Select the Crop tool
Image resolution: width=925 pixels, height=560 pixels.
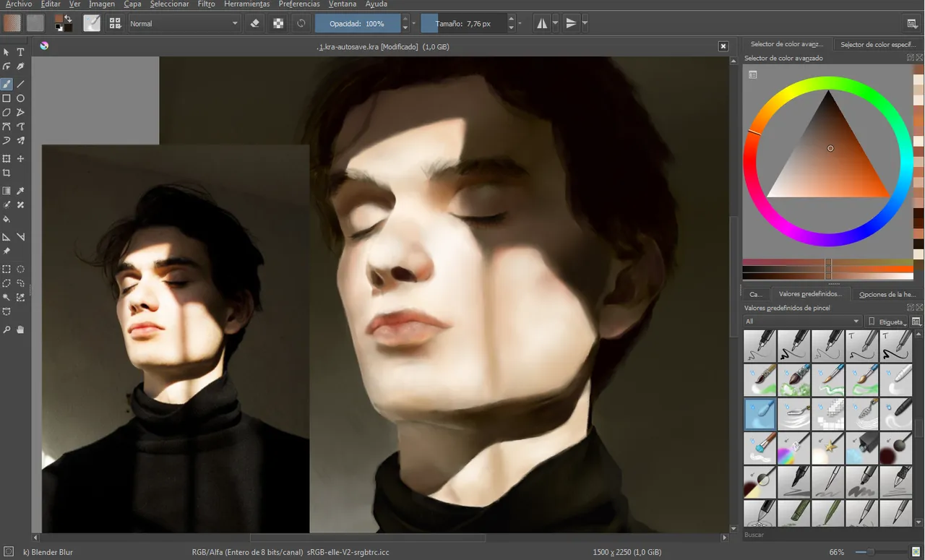(x=7, y=173)
